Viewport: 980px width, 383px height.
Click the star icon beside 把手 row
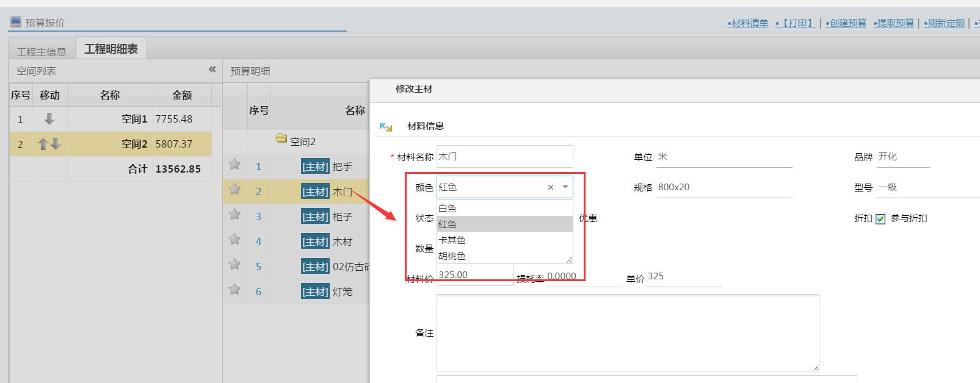point(234,165)
